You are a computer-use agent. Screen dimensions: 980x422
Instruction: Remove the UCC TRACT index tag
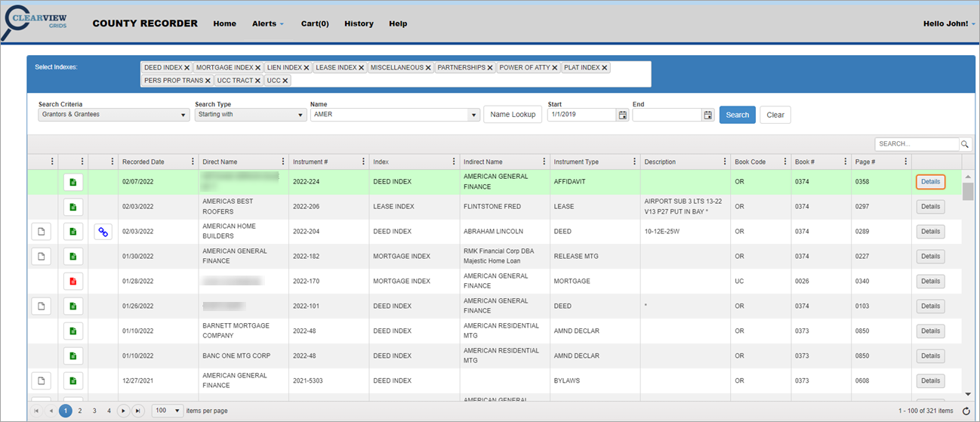click(x=257, y=81)
